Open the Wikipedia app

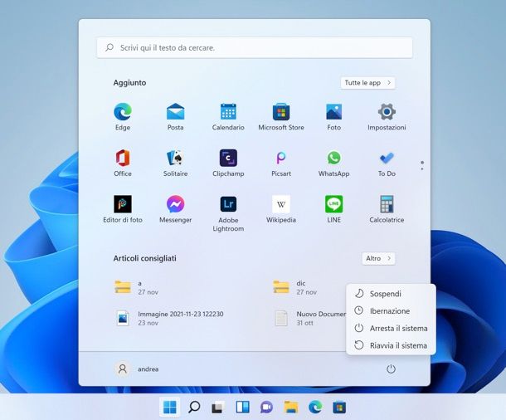click(281, 209)
